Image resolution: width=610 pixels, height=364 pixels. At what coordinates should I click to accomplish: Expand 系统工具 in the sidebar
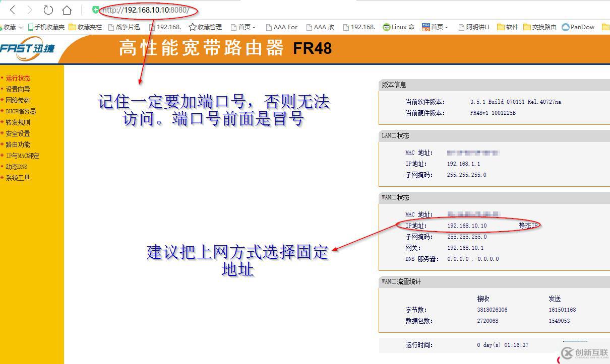click(x=18, y=178)
